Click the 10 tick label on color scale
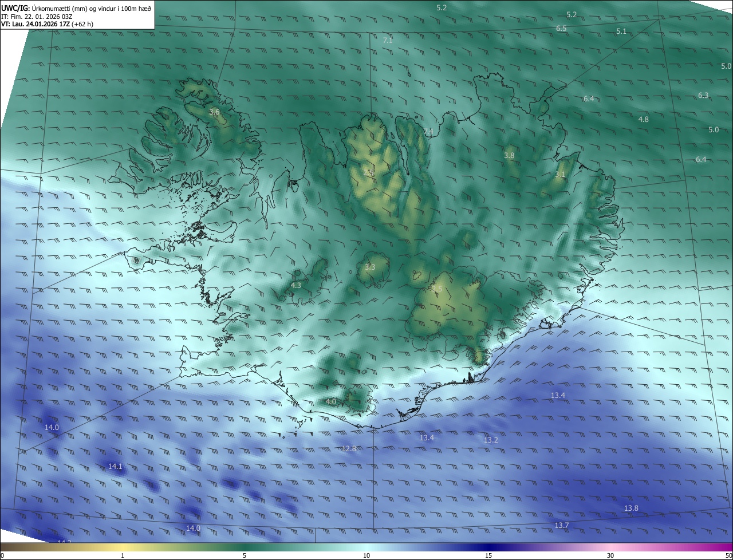Screen dimensions: 733x560 pyautogui.click(x=366, y=555)
